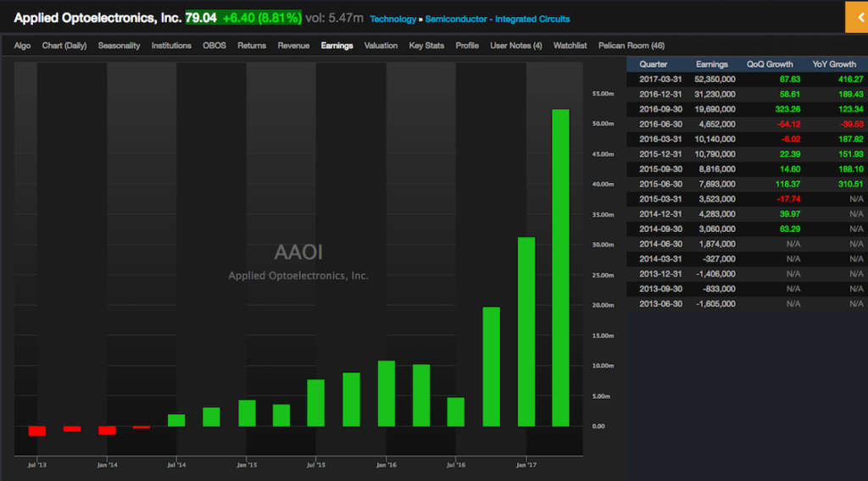
Task: Select the 2016-09-30 quarter row
Action: coord(748,109)
